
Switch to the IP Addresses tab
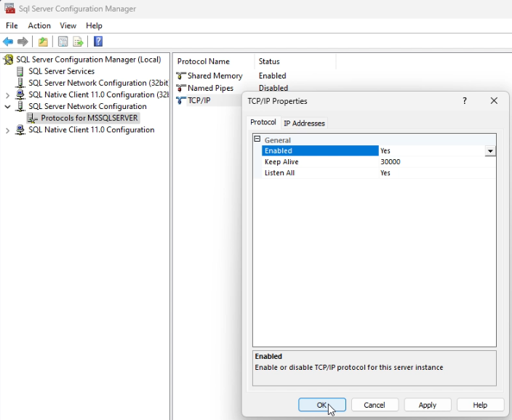click(x=304, y=123)
